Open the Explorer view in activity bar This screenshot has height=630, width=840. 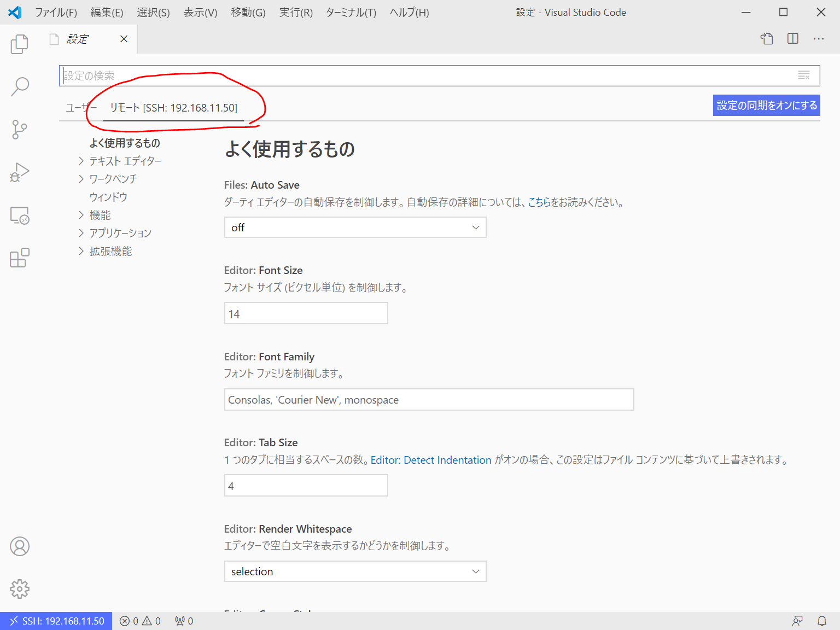pyautogui.click(x=20, y=44)
